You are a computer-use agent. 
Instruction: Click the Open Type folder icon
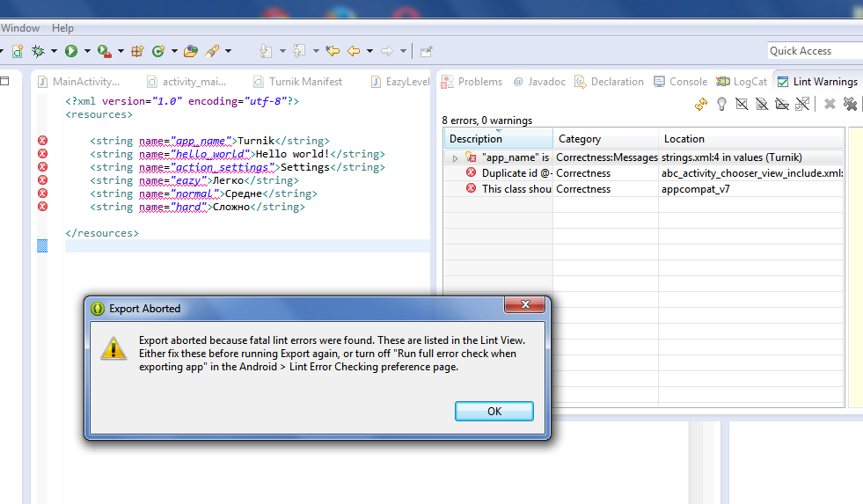(190, 51)
